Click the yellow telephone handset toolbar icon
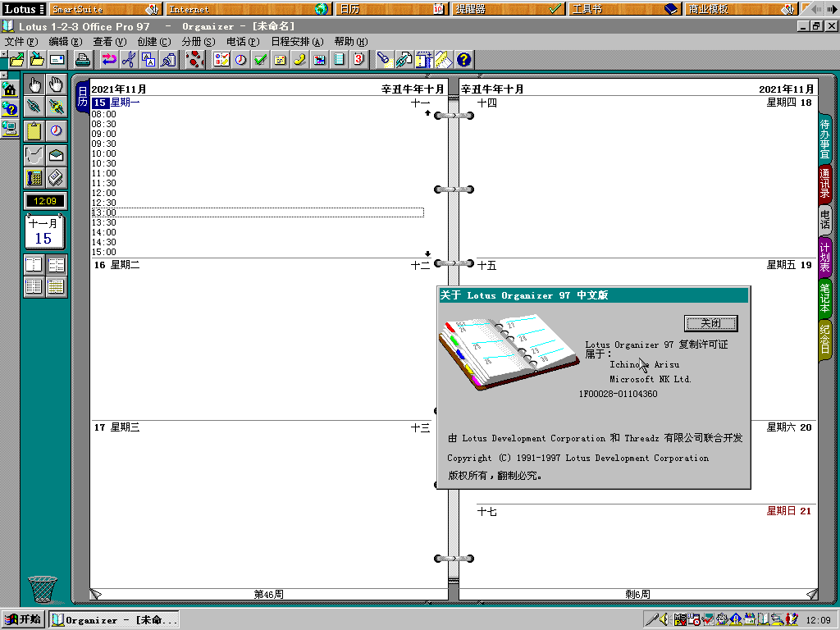This screenshot has height=630, width=840. (x=299, y=59)
